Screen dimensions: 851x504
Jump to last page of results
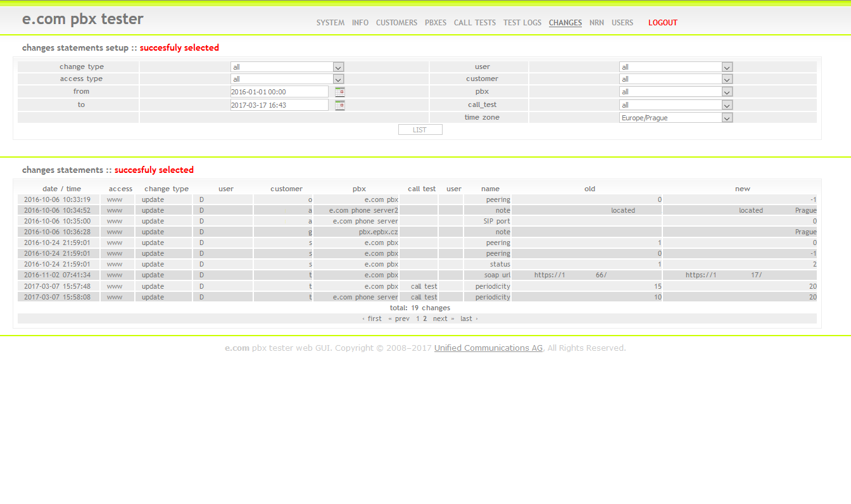pos(469,319)
